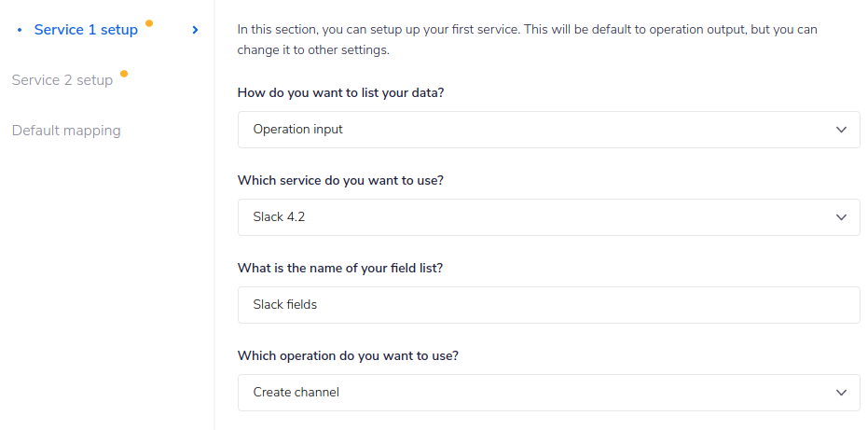Image resolution: width=868 pixels, height=430 pixels.
Task: Expand the service dropdown showing Slack 4.2
Action: (x=548, y=217)
